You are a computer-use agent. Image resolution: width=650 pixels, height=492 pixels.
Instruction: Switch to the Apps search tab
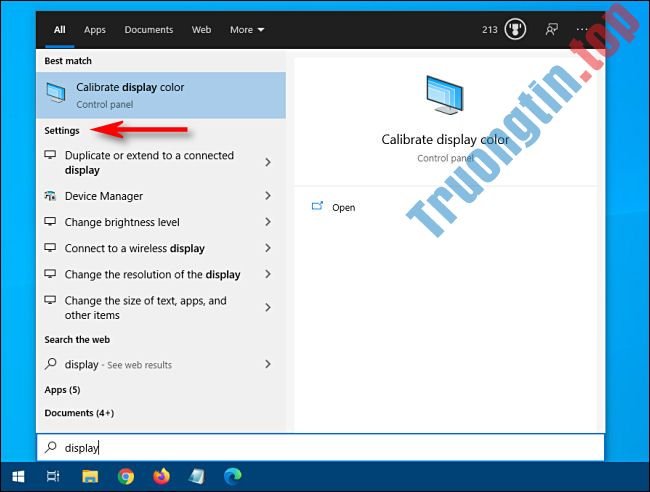[95, 30]
